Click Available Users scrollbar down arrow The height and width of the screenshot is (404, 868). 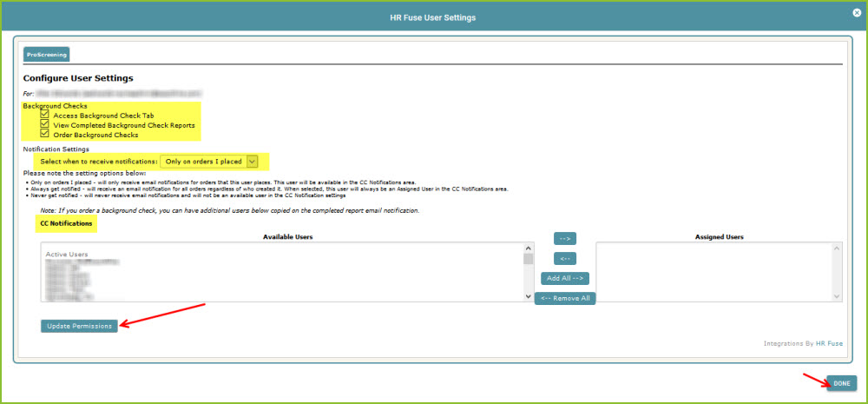click(528, 296)
